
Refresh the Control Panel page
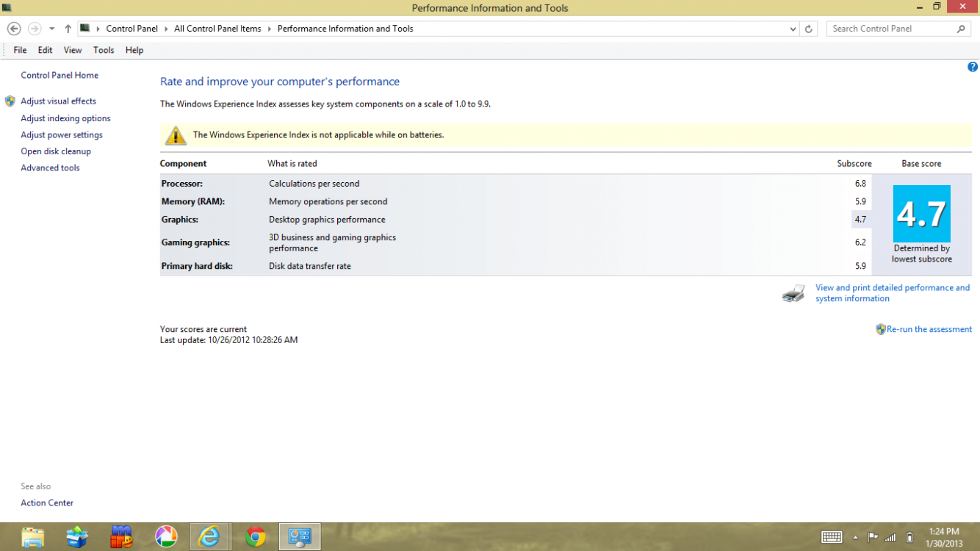(x=809, y=29)
